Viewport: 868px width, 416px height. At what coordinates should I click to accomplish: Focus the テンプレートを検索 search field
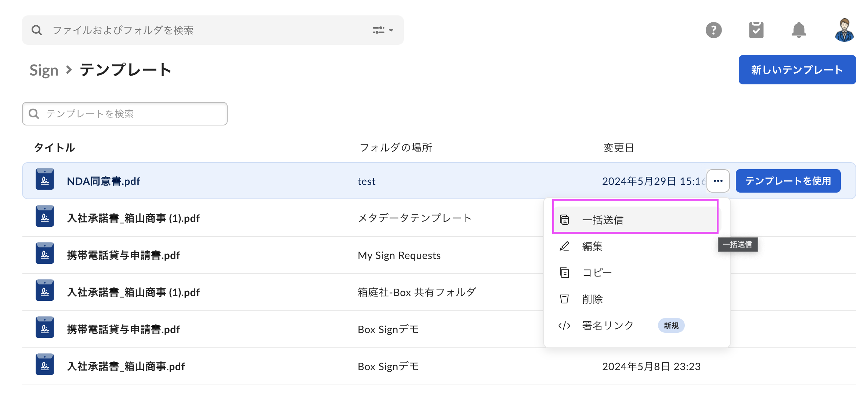(125, 114)
